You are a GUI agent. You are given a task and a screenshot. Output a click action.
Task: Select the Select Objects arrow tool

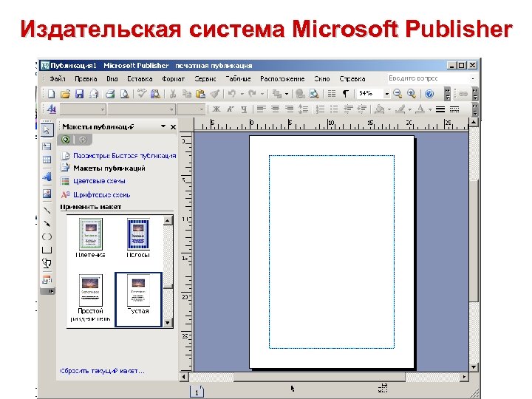click(47, 130)
